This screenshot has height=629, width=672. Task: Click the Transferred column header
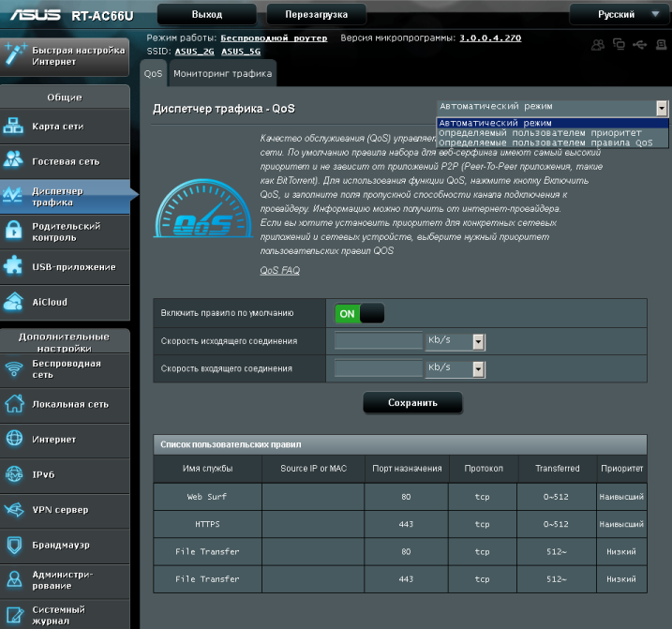click(557, 469)
